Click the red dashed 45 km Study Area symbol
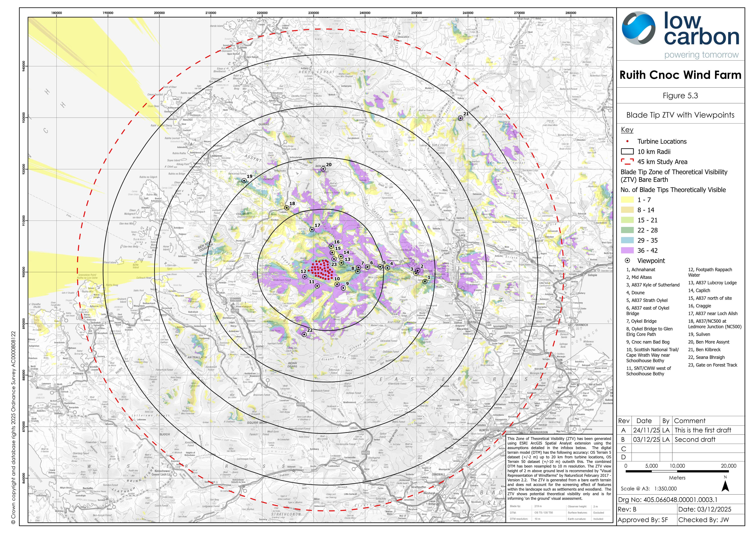Screen dimensions: 756x535 click(x=627, y=162)
